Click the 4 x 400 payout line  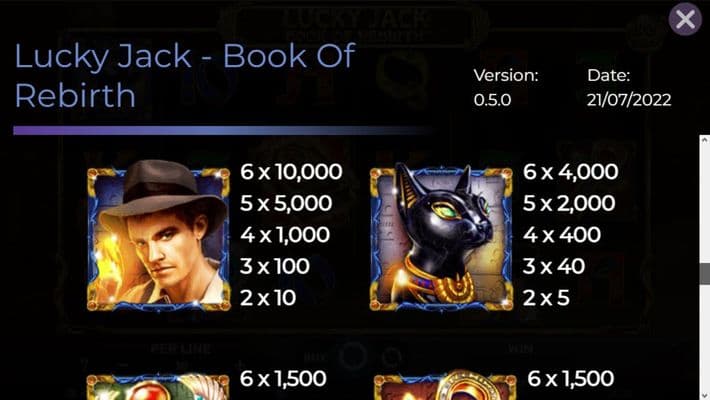click(x=562, y=235)
